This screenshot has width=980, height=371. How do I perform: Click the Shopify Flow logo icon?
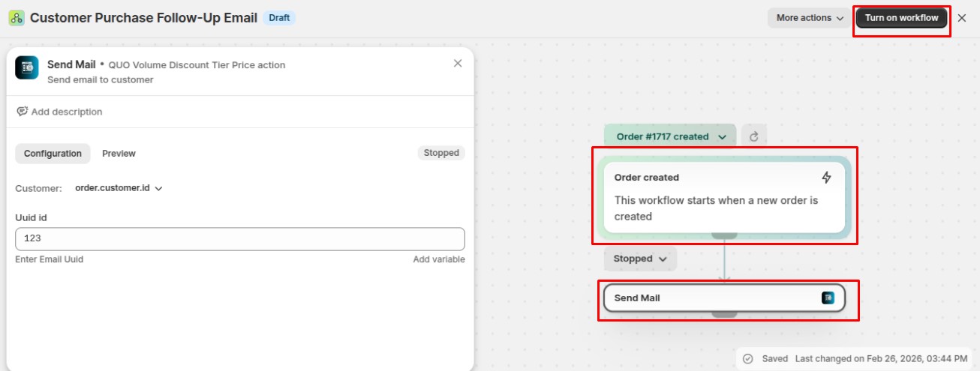16,18
